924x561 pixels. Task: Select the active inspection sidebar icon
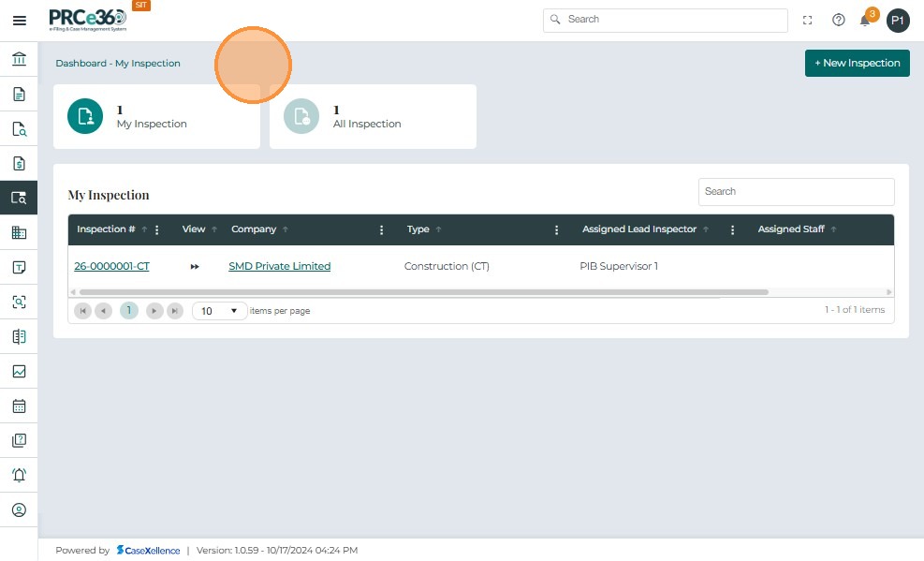point(19,198)
